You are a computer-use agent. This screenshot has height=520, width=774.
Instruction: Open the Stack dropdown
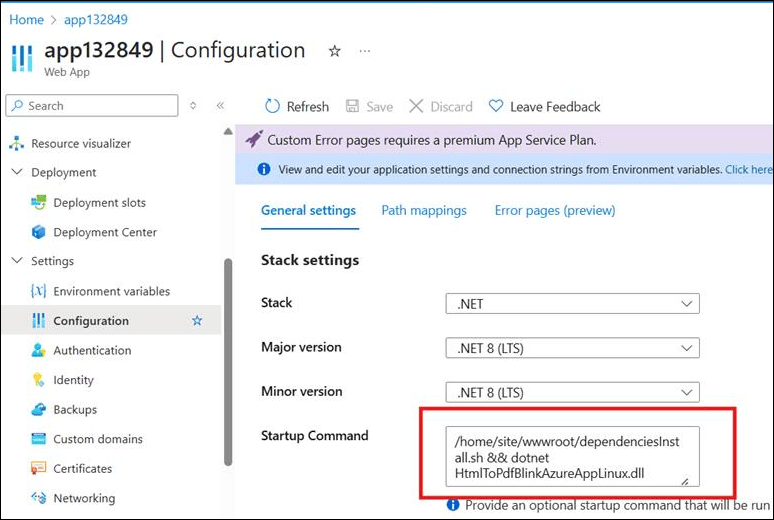(x=573, y=304)
